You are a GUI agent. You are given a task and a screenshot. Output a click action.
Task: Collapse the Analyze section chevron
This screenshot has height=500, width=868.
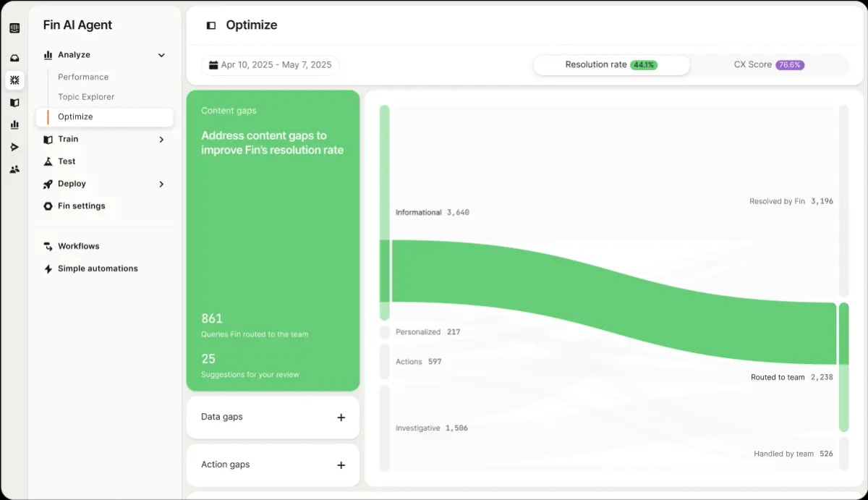pos(161,55)
